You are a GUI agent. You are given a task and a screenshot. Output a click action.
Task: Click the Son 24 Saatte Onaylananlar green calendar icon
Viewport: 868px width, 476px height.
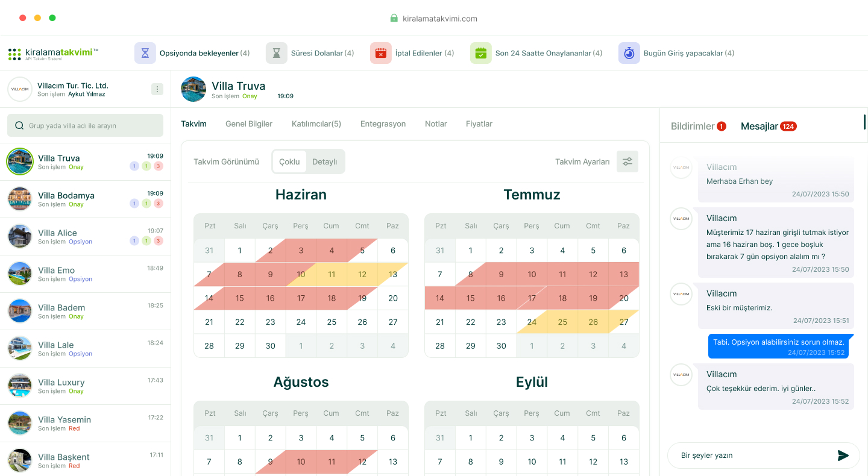480,53
